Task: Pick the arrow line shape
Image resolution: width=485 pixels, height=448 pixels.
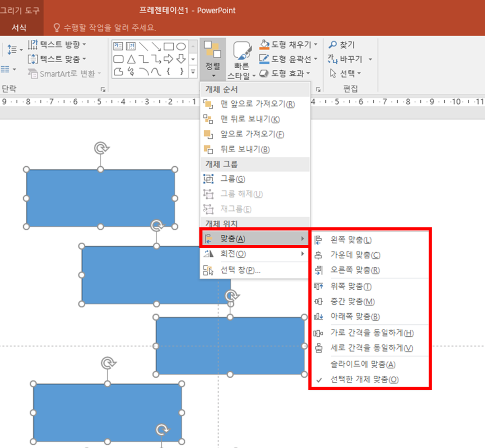Action: click(156, 46)
